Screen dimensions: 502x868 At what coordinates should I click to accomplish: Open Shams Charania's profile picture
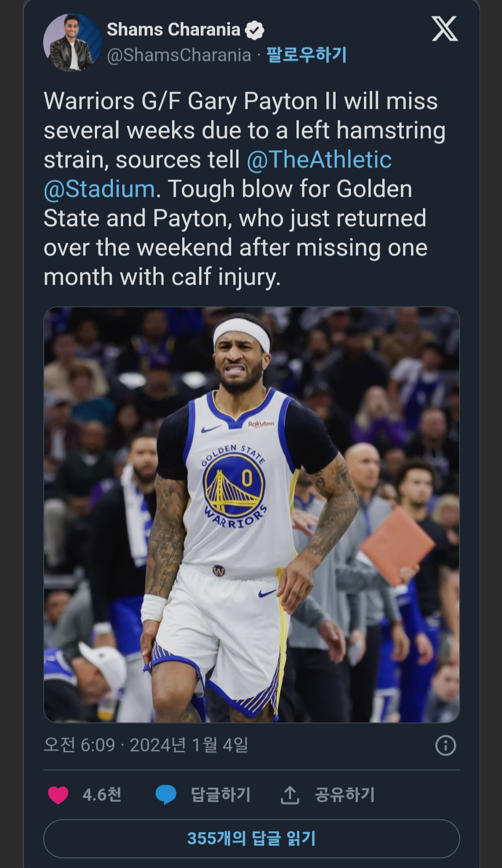point(72,42)
